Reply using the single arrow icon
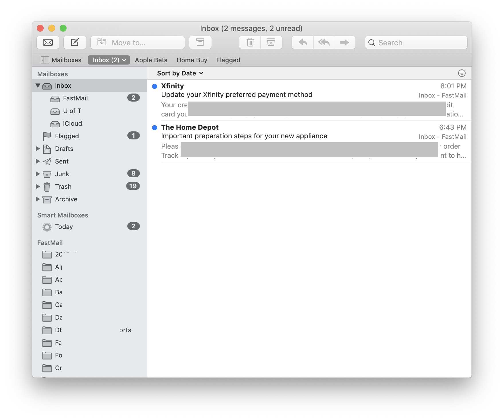This screenshot has width=504, height=420. [303, 42]
